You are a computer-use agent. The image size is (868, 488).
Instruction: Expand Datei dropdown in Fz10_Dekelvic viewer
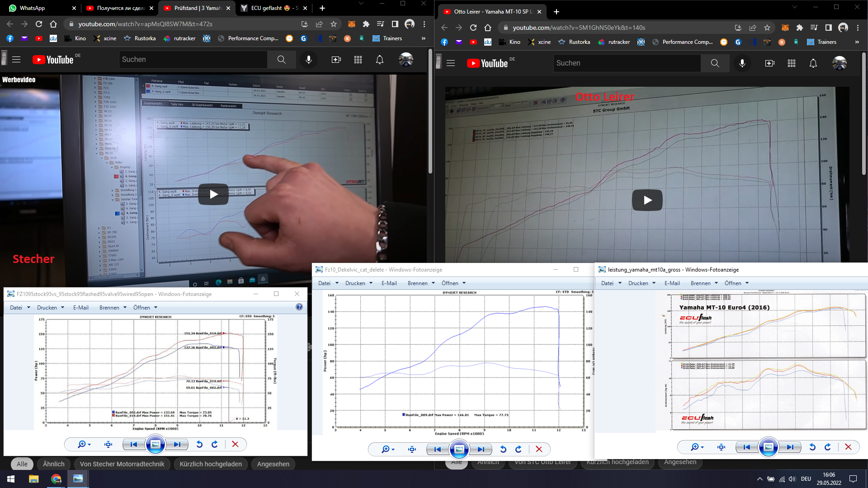click(x=328, y=283)
